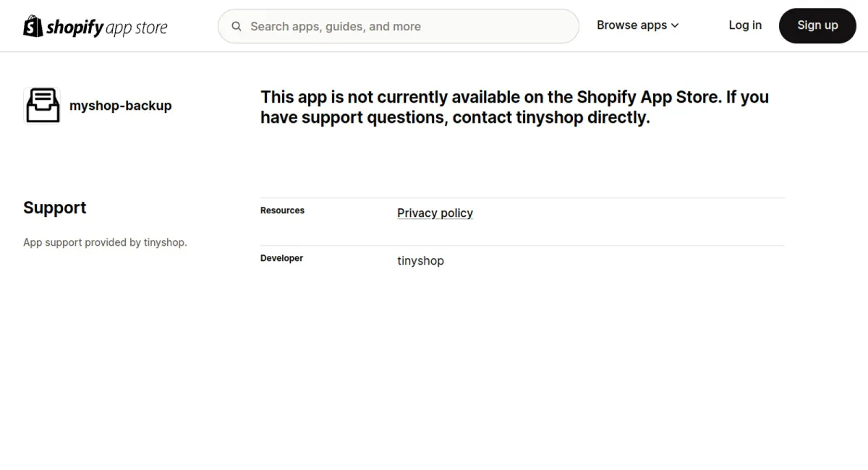
Task: Click the myshop-backup app title
Action: pyautogui.click(x=120, y=105)
